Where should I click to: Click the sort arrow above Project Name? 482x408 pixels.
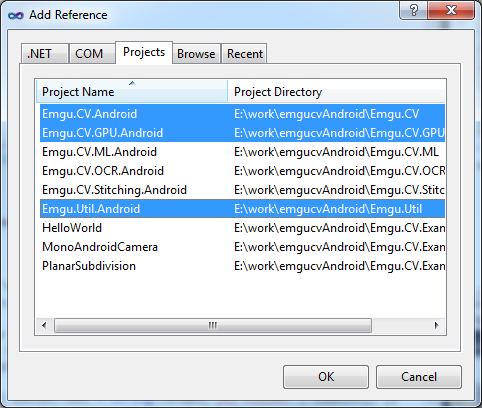132,83
